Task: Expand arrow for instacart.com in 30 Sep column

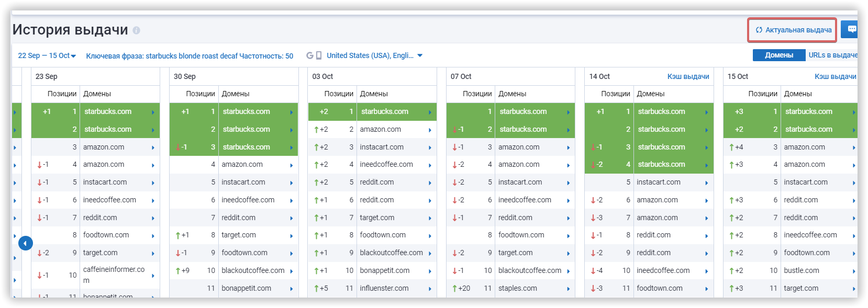Action: (292, 183)
